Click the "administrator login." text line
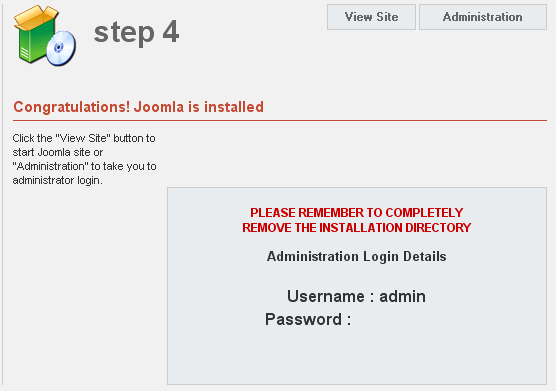Screen dimensions: 556x391 (x=57, y=180)
